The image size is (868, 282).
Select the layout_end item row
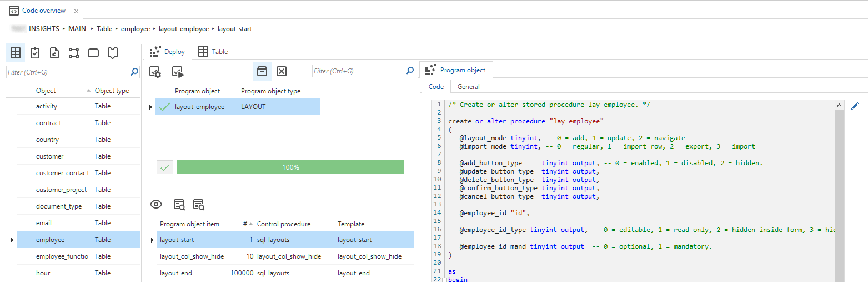coord(285,273)
